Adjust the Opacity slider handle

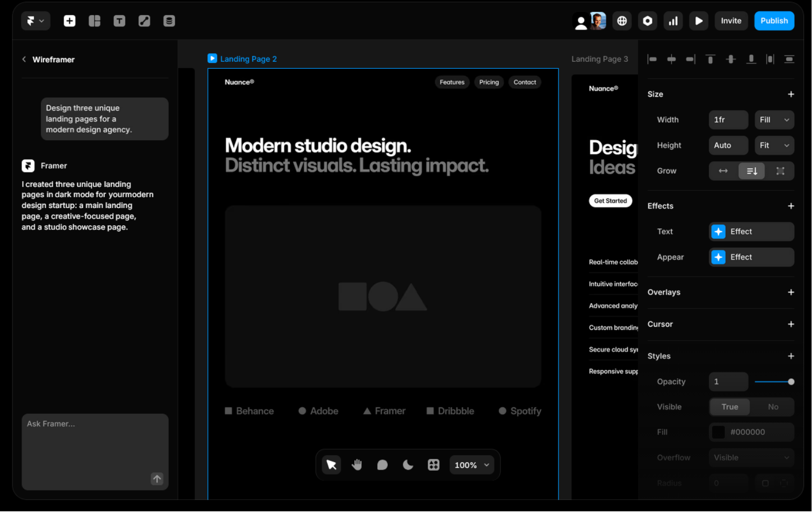pyautogui.click(x=791, y=382)
